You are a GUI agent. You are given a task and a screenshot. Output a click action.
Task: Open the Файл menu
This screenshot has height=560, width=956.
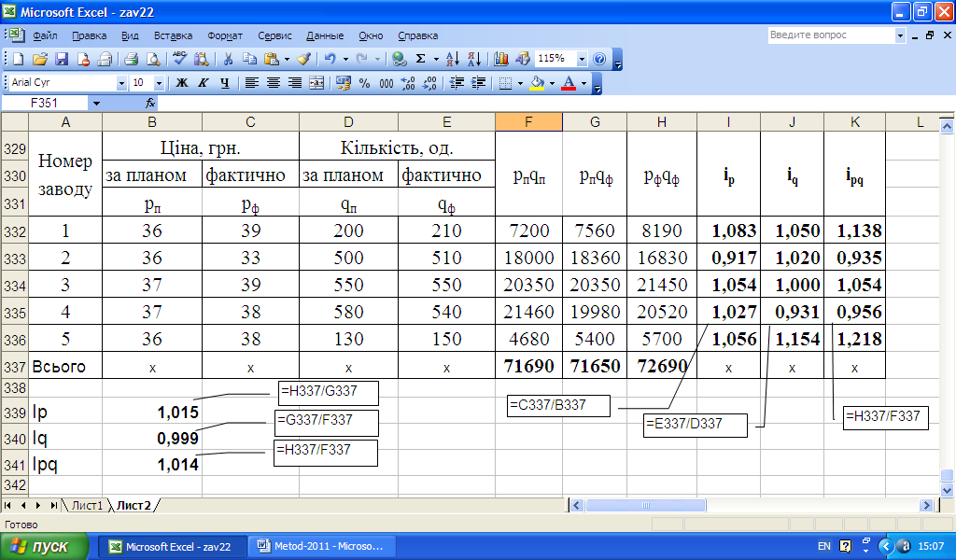[45, 36]
